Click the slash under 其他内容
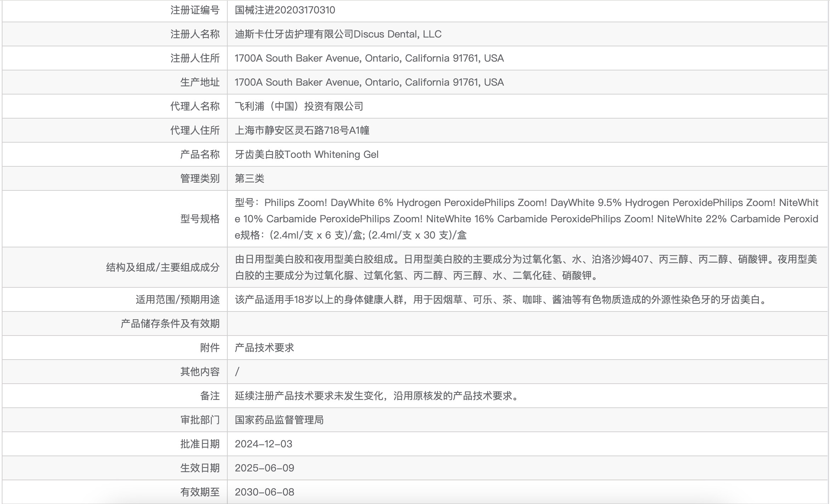830x504 pixels. [237, 372]
